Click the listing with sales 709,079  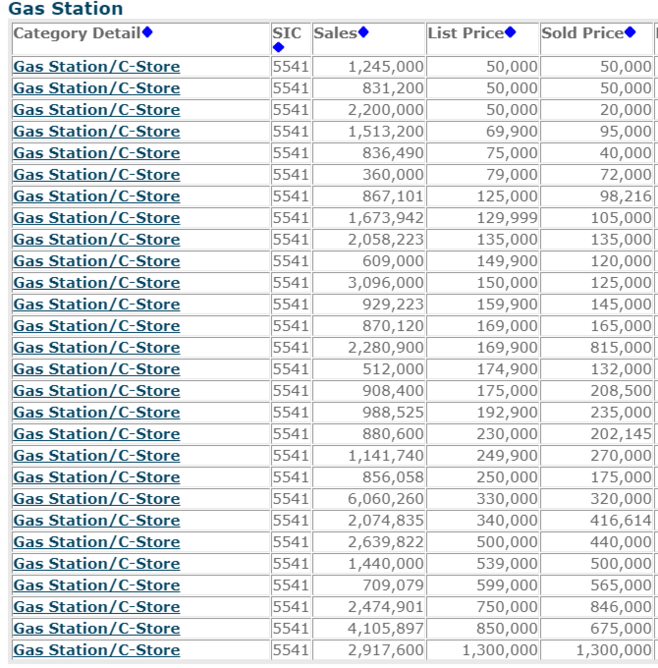tap(96, 586)
